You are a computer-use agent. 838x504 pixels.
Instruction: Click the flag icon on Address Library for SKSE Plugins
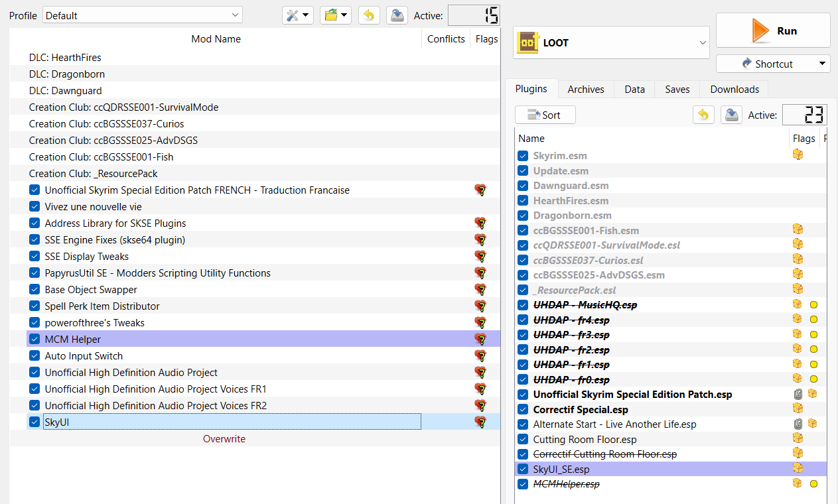coord(481,223)
